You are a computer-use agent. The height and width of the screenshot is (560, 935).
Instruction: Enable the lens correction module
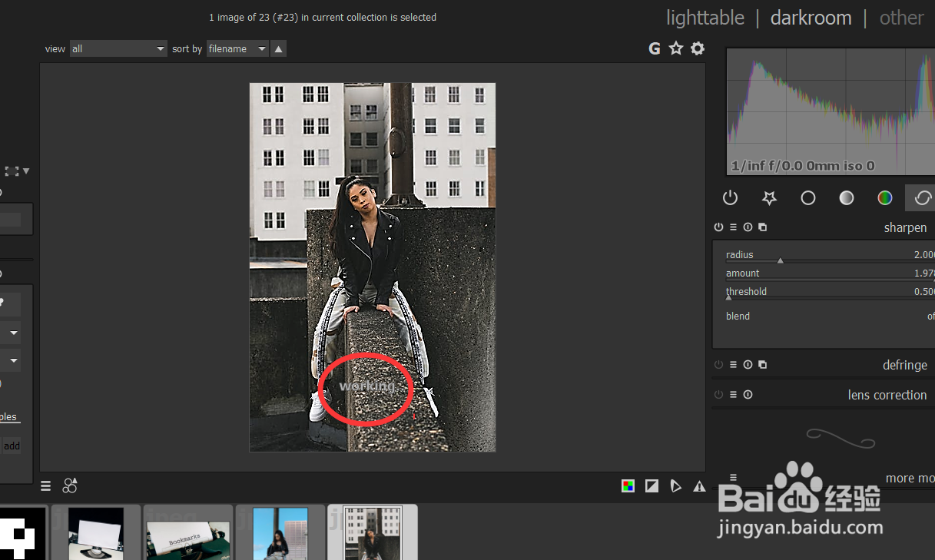click(718, 395)
